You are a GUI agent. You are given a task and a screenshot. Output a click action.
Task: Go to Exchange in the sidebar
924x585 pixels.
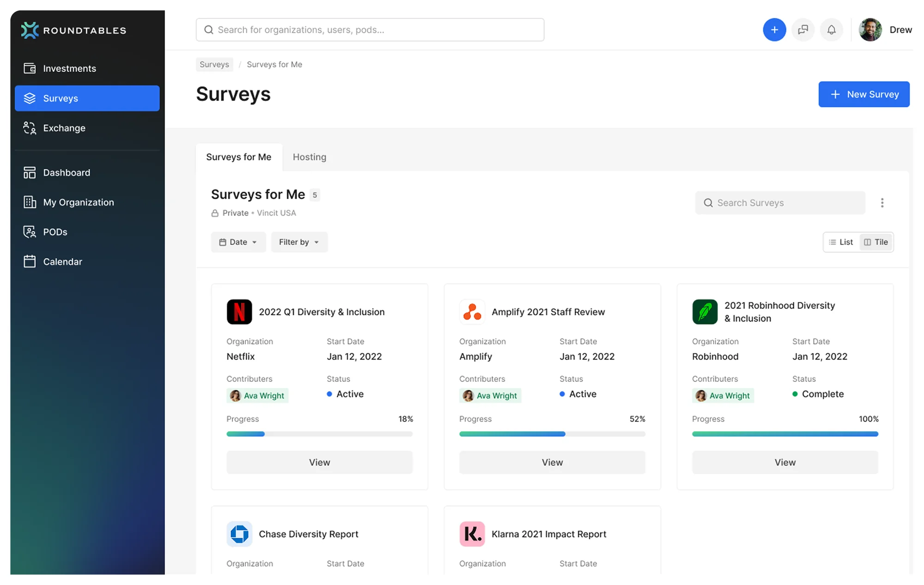87,128
